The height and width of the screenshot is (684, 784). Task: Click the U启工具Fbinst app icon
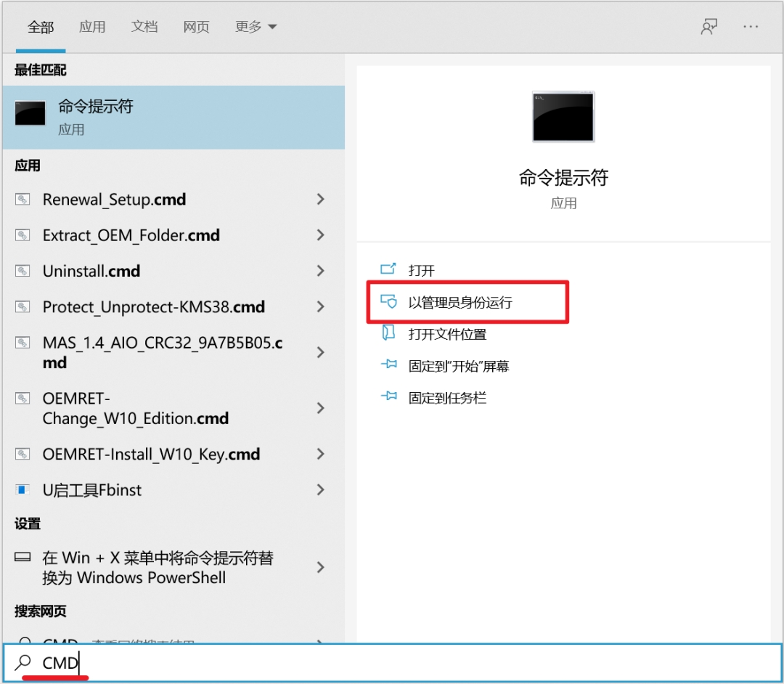(x=22, y=489)
